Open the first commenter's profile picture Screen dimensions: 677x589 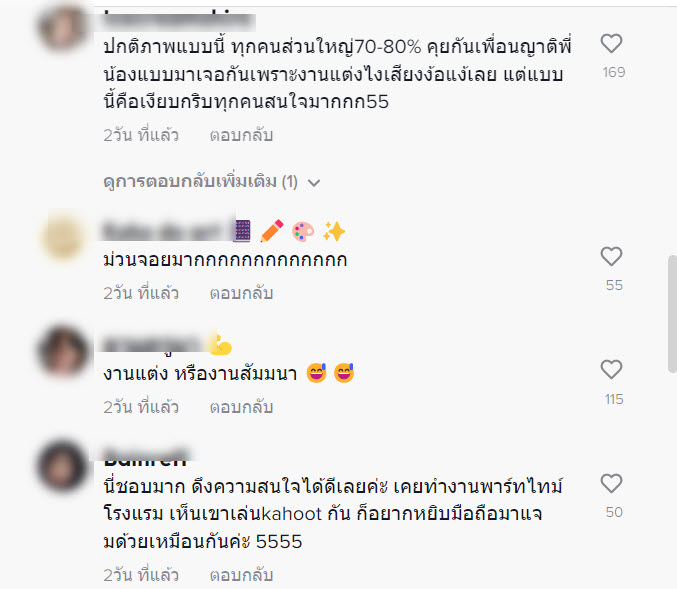pyautogui.click(x=63, y=27)
